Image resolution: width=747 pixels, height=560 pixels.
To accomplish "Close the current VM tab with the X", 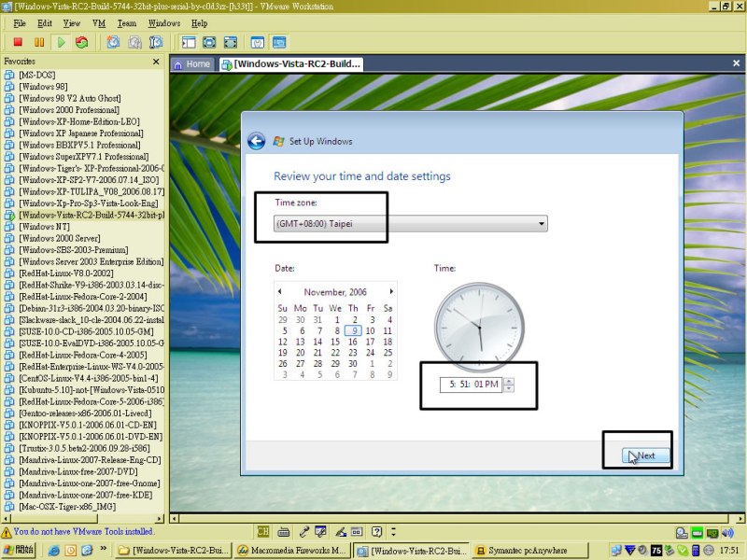I will (x=736, y=63).
